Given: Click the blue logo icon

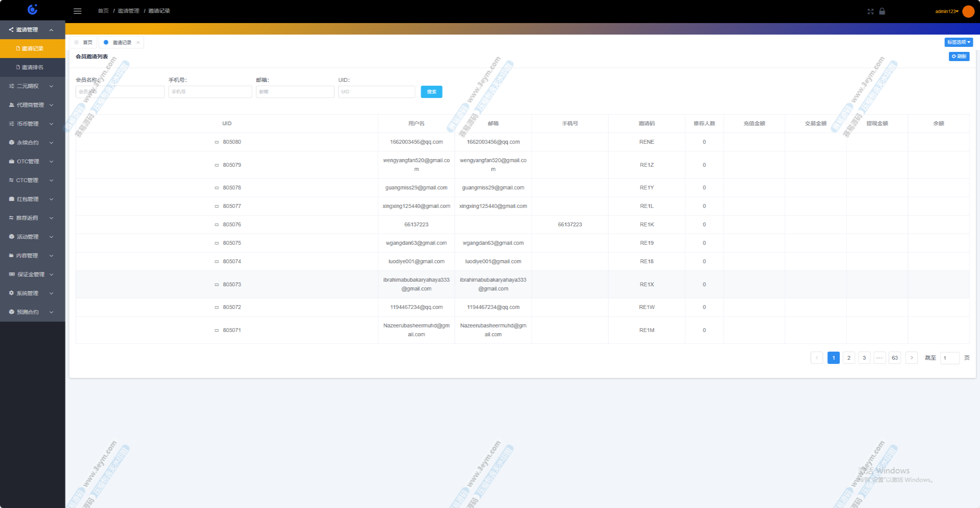Looking at the screenshot, I should point(33,10).
